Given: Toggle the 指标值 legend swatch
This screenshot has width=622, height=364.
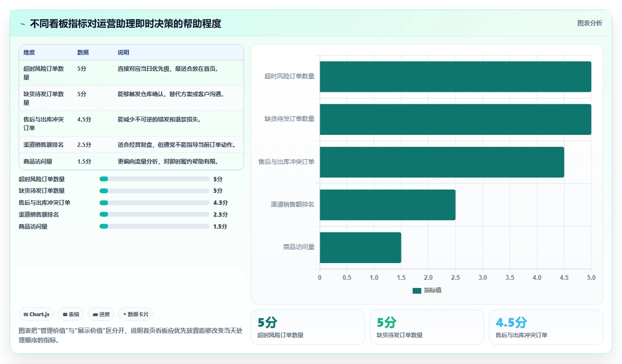Looking at the screenshot, I should click(x=417, y=290).
